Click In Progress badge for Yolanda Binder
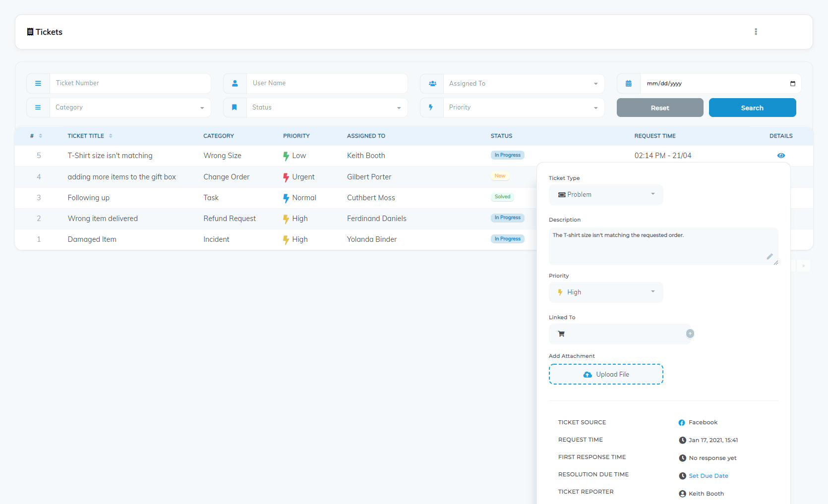 507,239
